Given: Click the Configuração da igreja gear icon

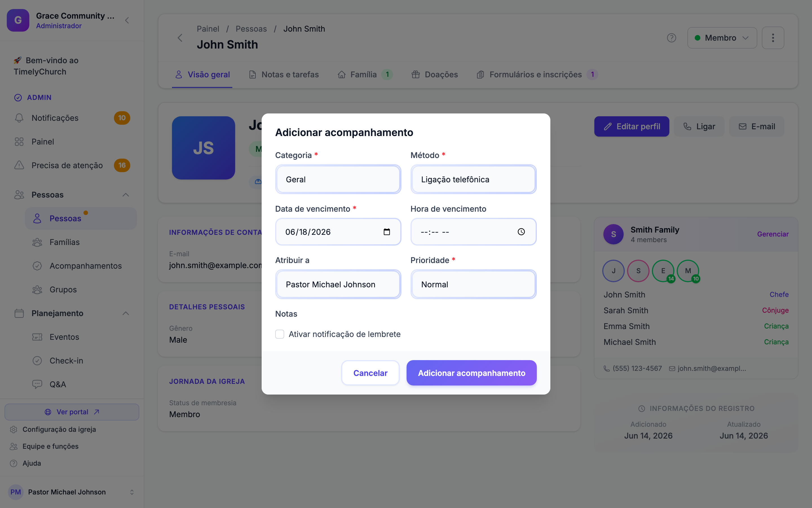Looking at the screenshot, I should (x=14, y=429).
